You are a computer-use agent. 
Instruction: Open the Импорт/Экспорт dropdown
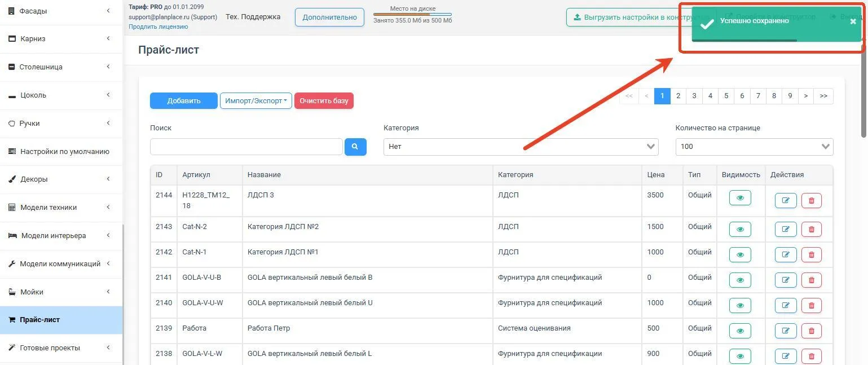coord(256,100)
